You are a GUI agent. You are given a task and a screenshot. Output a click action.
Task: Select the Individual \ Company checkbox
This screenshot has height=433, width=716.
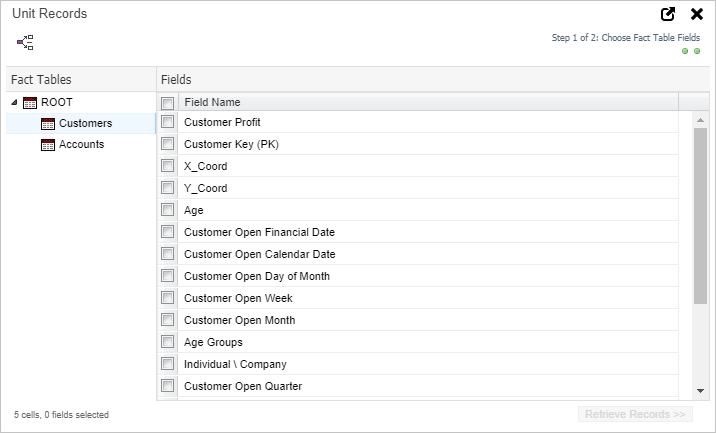point(168,364)
